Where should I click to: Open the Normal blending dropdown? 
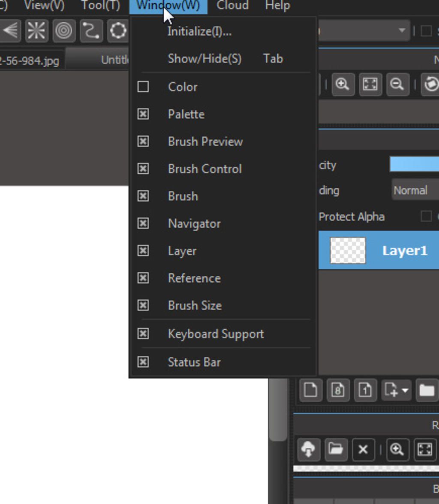[415, 190]
